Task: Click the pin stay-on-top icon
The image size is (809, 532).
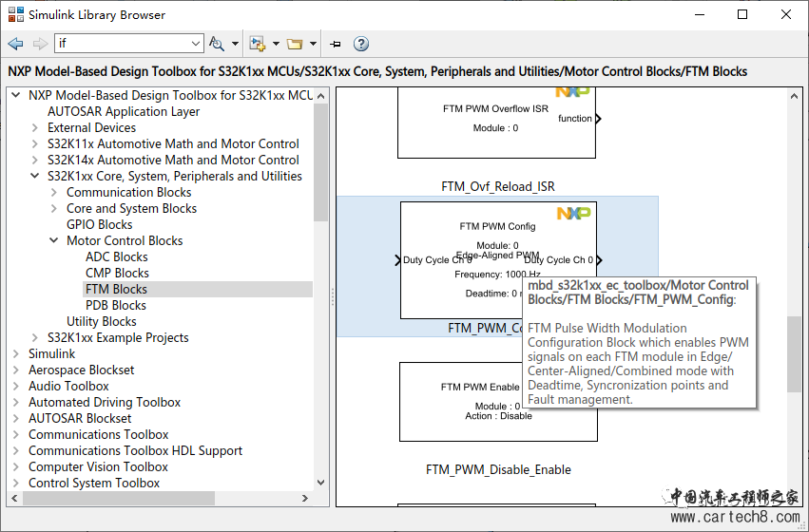Action: [336, 44]
